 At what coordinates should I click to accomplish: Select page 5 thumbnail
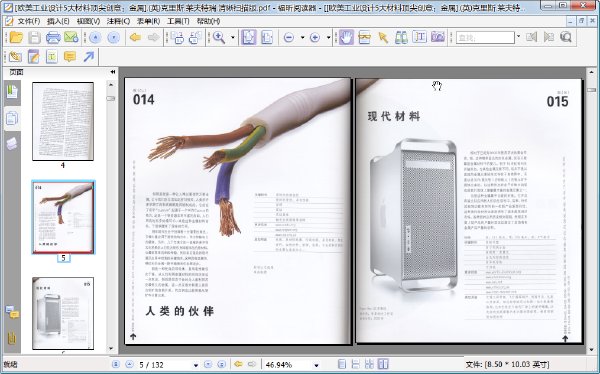(x=63, y=217)
